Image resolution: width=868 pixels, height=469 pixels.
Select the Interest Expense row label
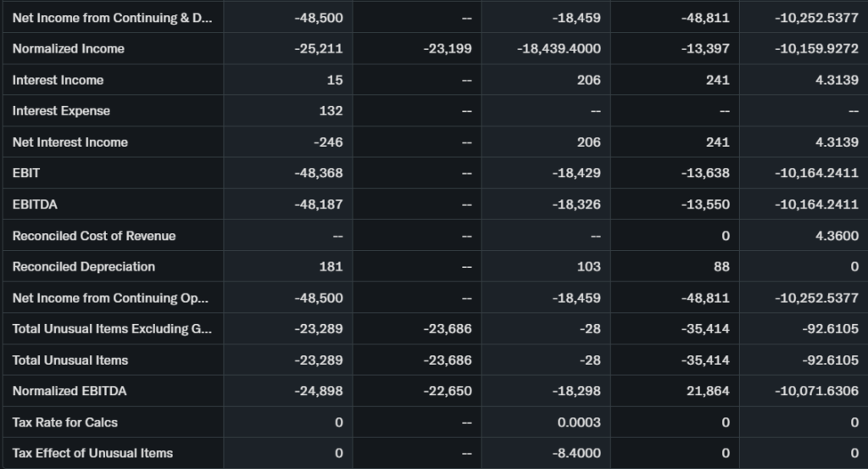coord(61,111)
